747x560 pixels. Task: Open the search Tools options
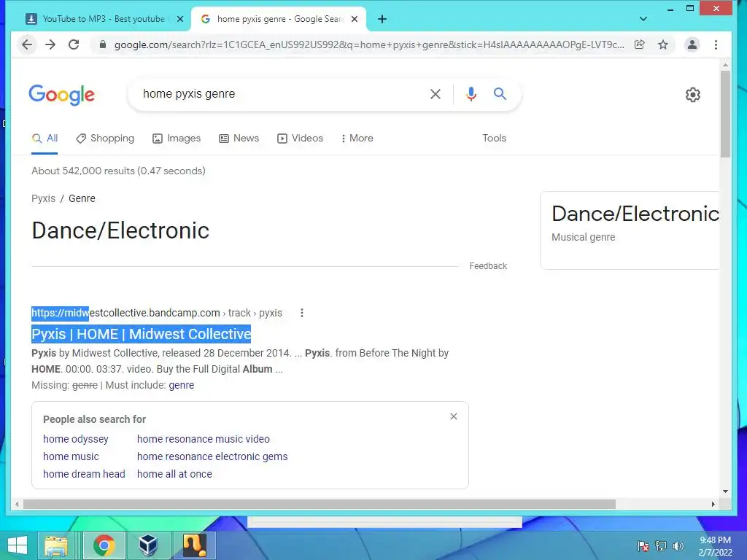(494, 138)
